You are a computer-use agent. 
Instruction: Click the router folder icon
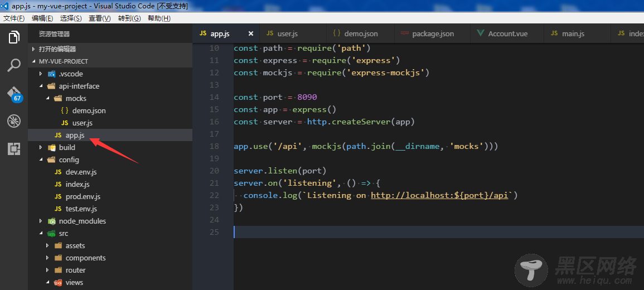click(58, 270)
